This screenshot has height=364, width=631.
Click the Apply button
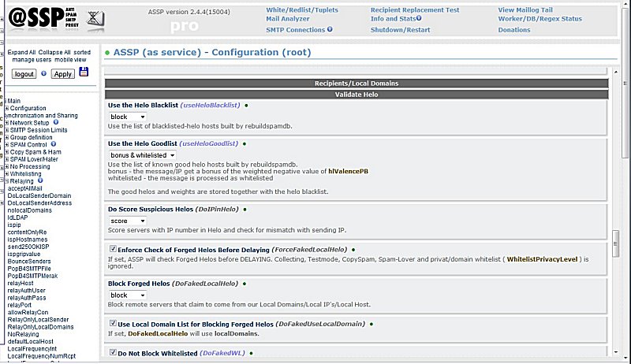63,74
